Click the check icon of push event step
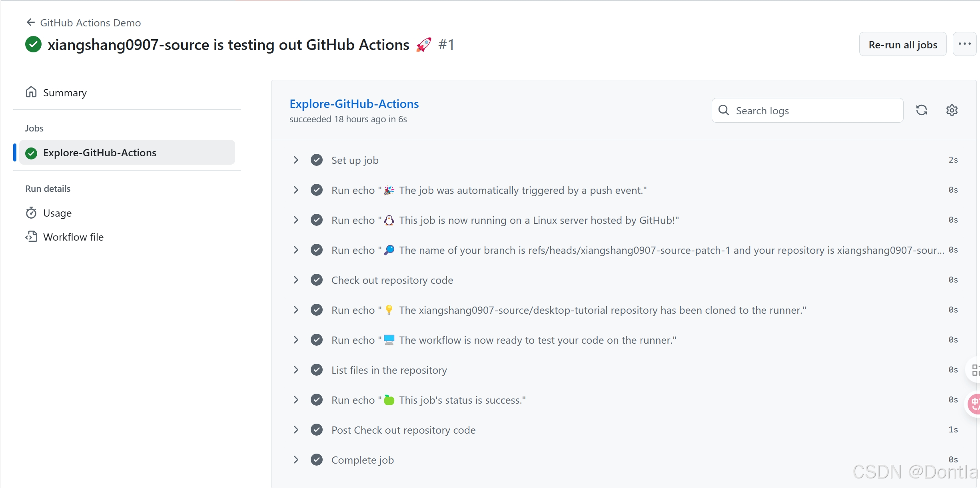Screen dimensions: 980x488 [x=317, y=190]
